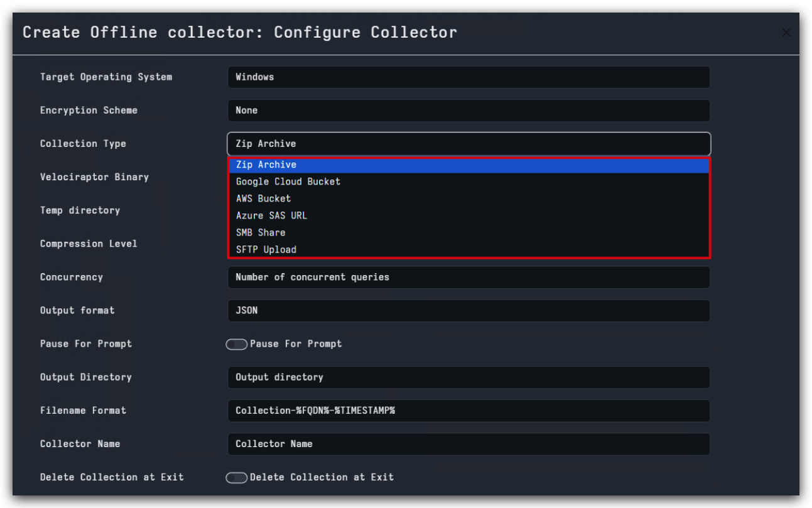This screenshot has width=812, height=508.
Task: Open Target Operating System dropdown showing Windows
Action: coord(468,77)
